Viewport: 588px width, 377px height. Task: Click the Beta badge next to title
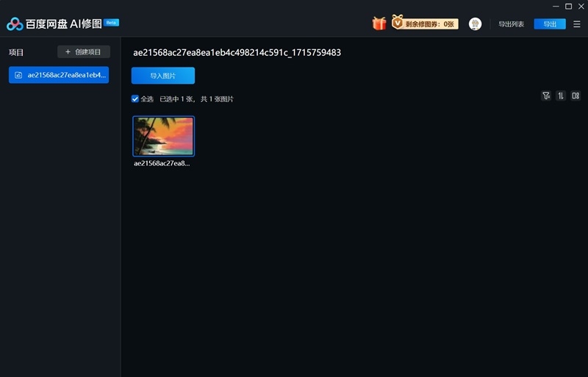(x=111, y=23)
